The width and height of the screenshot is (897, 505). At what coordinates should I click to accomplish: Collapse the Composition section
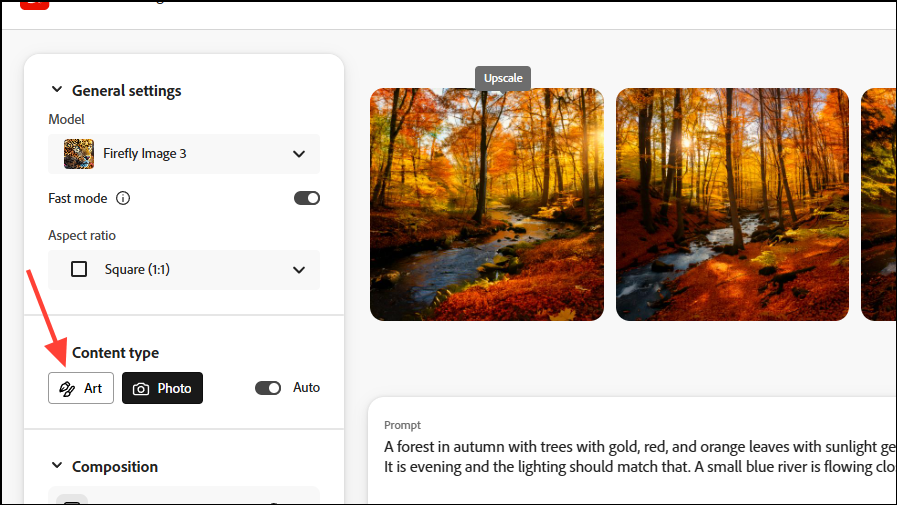pyautogui.click(x=57, y=466)
